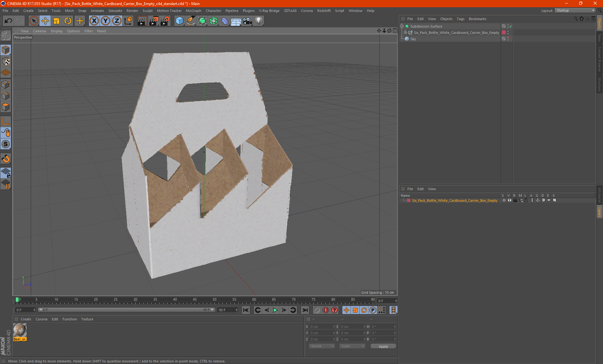Screen dimensions: 603x364
Task: Toggle X axis lock
Action: pyautogui.click(x=94, y=21)
